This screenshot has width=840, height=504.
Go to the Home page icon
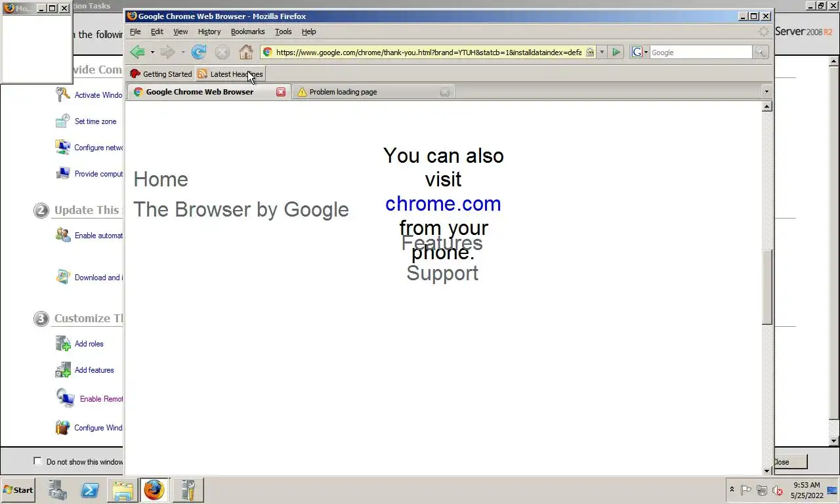(246, 52)
